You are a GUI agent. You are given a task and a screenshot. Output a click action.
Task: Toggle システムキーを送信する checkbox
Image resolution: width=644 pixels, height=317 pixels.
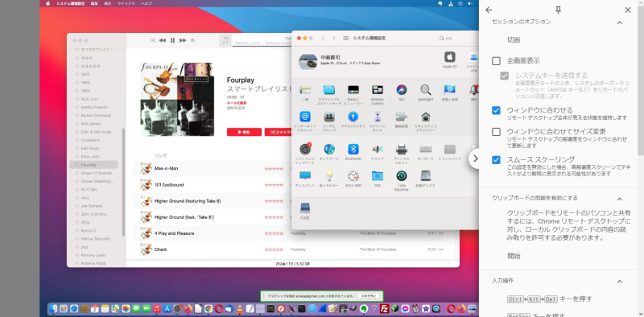[x=505, y=76]
